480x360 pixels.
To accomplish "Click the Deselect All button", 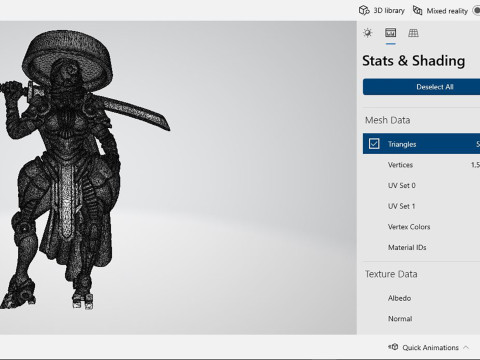I will (x=421, y=87).
